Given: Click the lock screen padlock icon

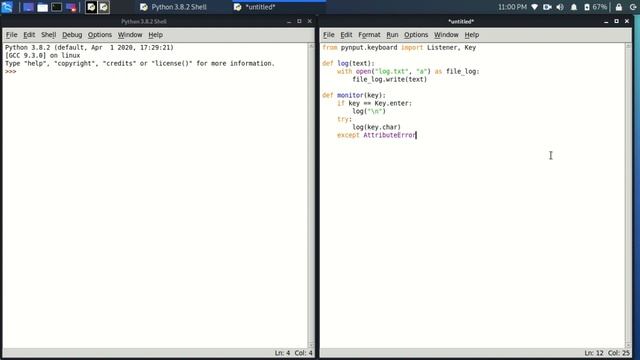Looking at the screenshot, I should [x=619, y=7].
